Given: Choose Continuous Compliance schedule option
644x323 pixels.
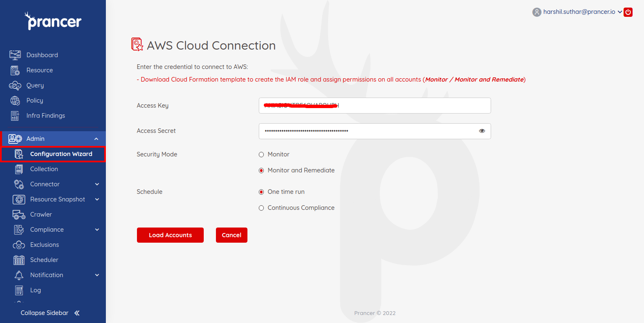Looking at the screenshot, I should pyautogui.click(x=261, y=208).
